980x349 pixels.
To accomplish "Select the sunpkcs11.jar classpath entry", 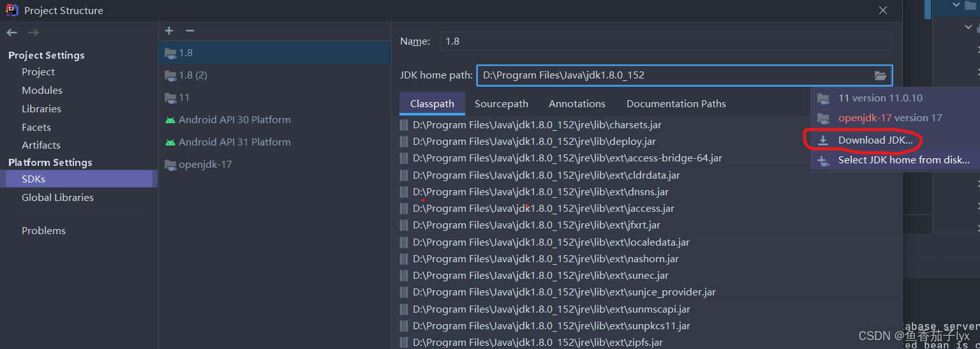I will pyautogui.click(x=551, y=326).
